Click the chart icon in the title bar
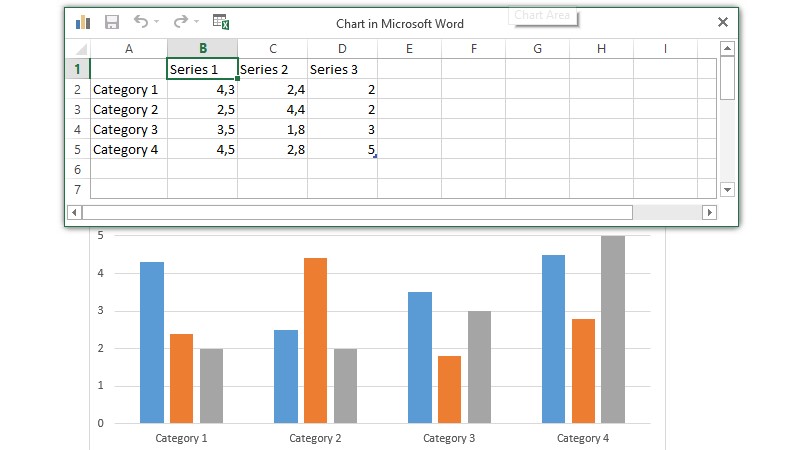This screenshot has width=800, height=450. tap(83, 22)
